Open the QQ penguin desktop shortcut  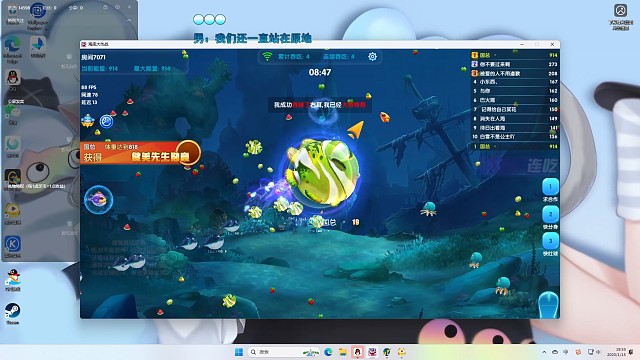pyautogui.click(x=13, y=80)
